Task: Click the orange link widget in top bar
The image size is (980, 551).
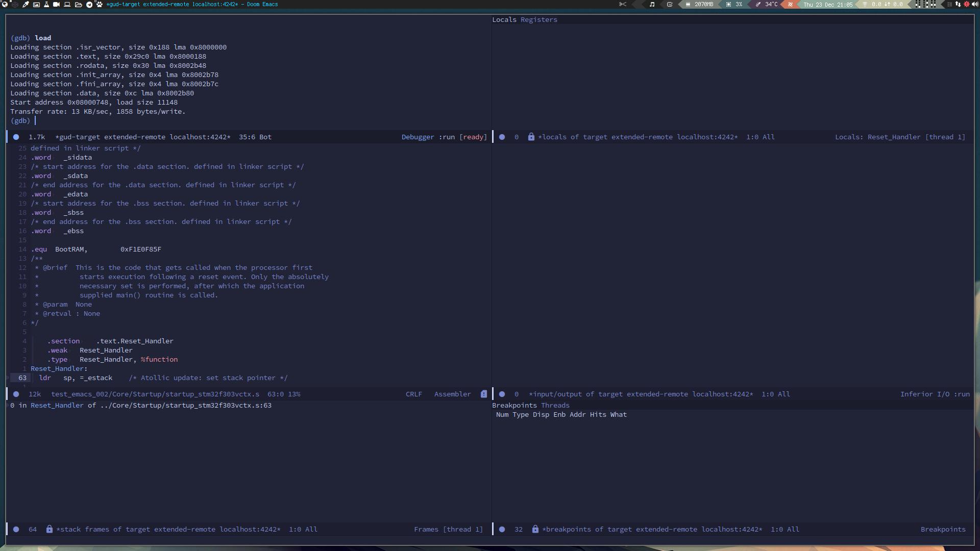Action: point(790,4)
